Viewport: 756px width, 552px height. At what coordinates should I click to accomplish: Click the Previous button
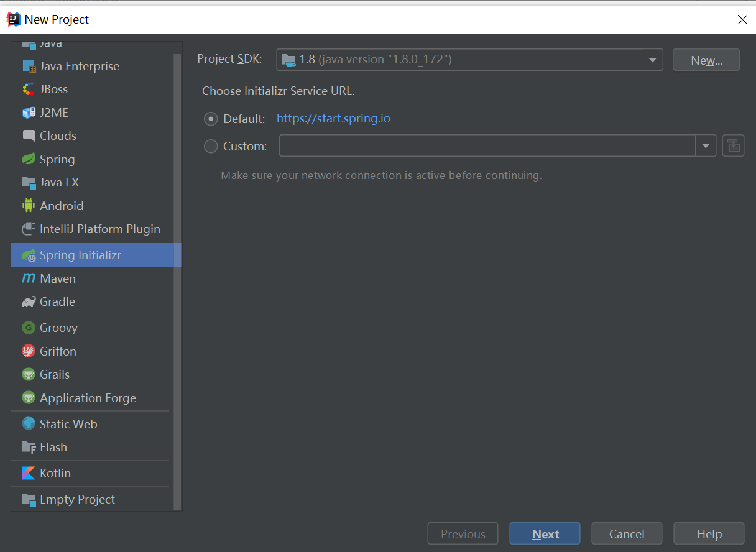[463, 534]
